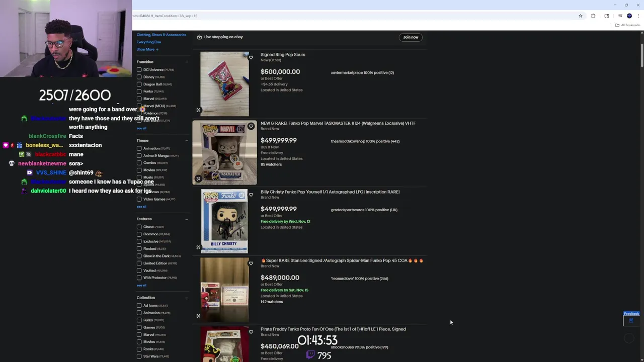Open the Signed Ring Pop Sours listing title
Viewport: 644px width, 362px height.
283,54
